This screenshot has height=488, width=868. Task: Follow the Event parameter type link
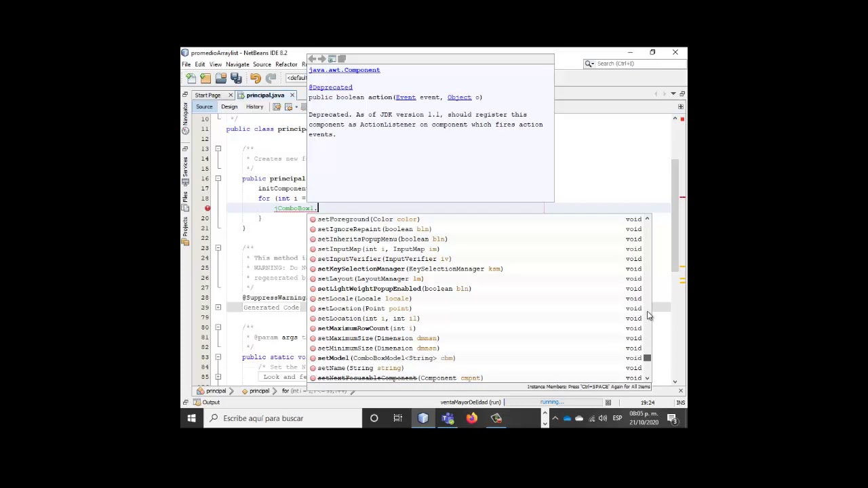tap(406, 97)
